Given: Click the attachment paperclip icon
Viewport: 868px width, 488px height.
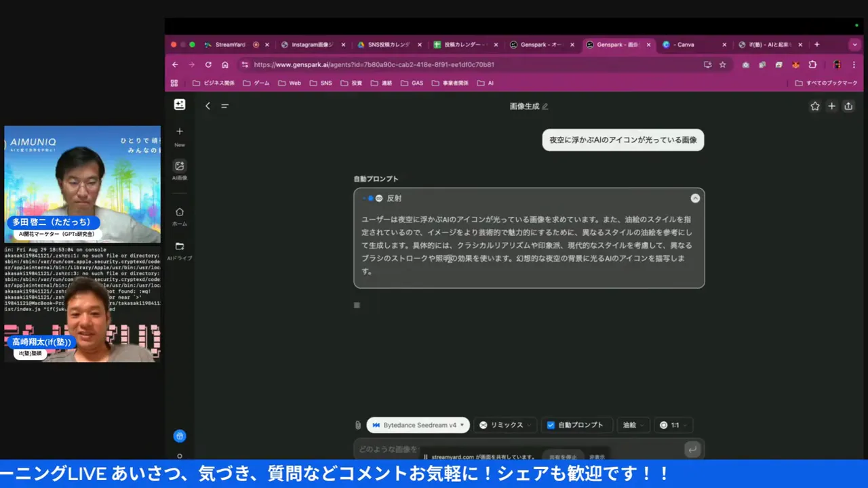Looking at the screenshot, I should [x=358, y=425].
